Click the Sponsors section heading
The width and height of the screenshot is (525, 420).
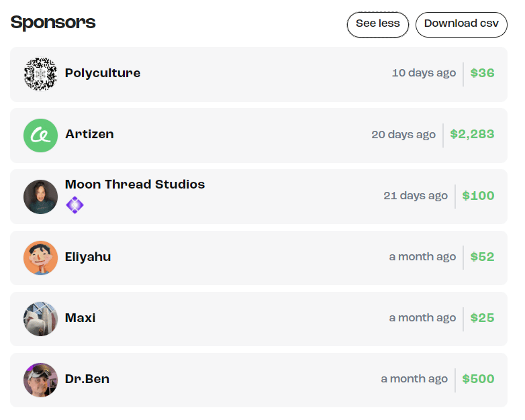(x=53, y=23)
